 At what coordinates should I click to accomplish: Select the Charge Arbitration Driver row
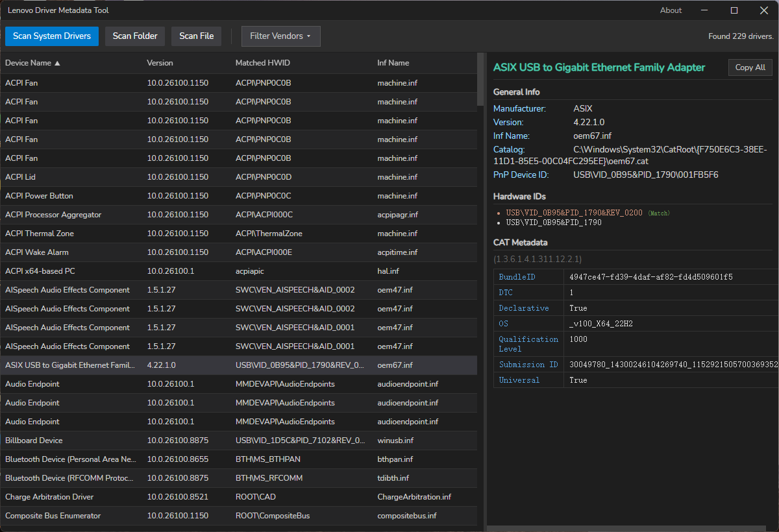pos(238,497)
